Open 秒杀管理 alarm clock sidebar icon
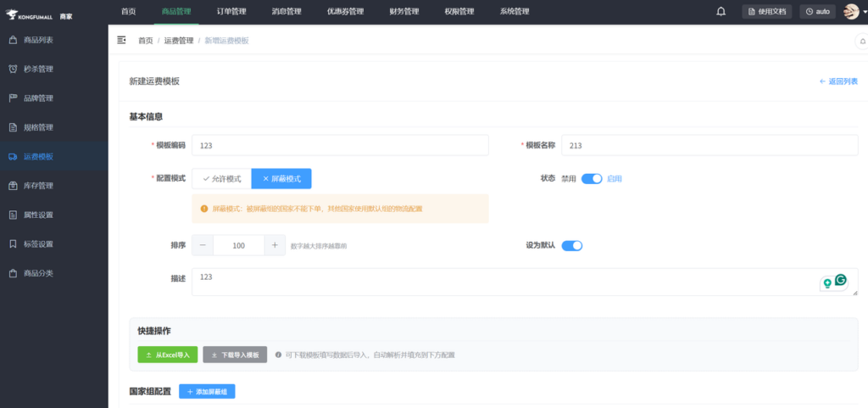868x408 pixels. (13, 69)
